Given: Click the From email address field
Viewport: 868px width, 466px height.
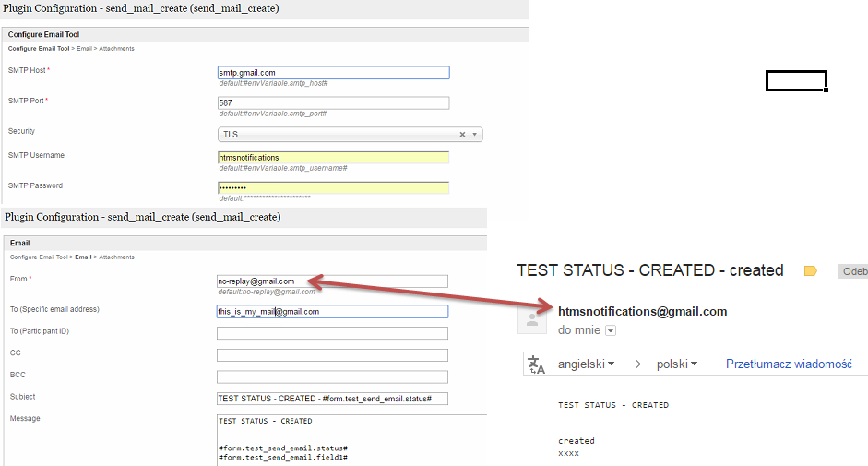Looking at the screenshot, I should click(332, 281).
